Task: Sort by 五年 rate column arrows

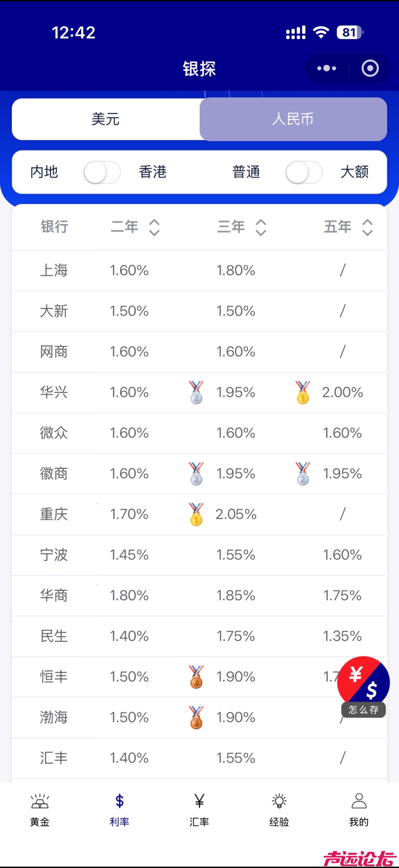Action: pyautogui.click(x=367, y=227)
